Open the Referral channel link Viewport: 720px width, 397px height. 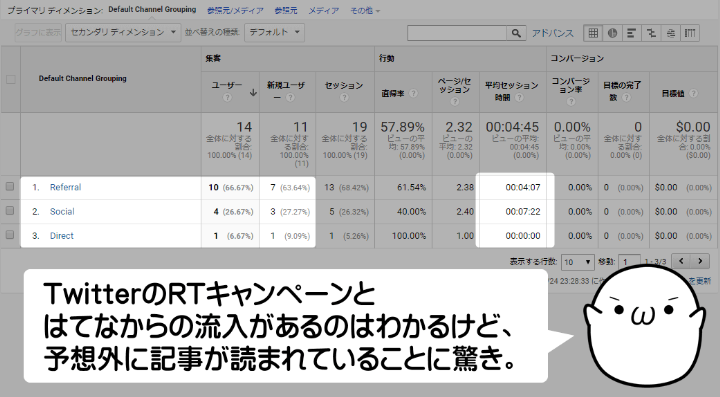65,187
